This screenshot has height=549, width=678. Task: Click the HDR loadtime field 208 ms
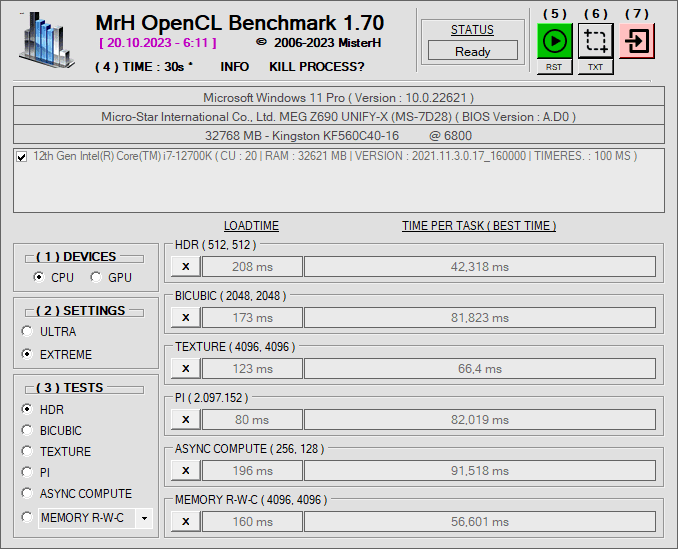click(253, 267)
